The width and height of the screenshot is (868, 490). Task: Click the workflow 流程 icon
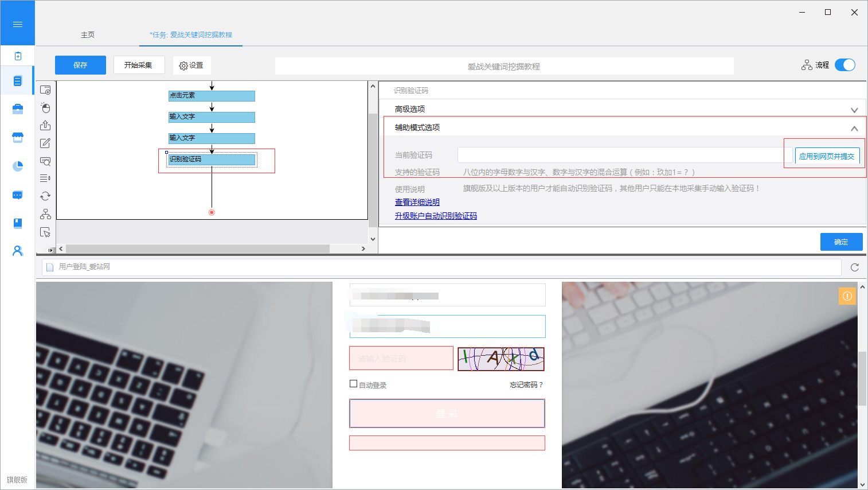point(807,65)
